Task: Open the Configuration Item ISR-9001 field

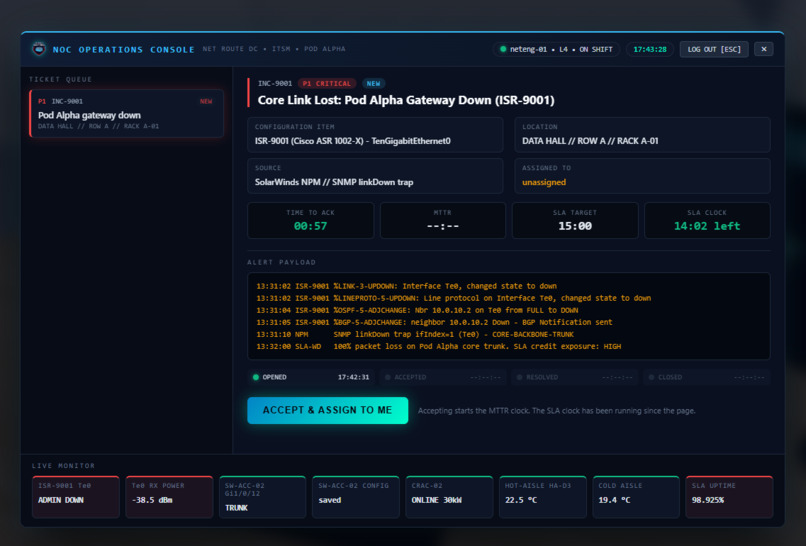Action: click(x=375, y=135)
